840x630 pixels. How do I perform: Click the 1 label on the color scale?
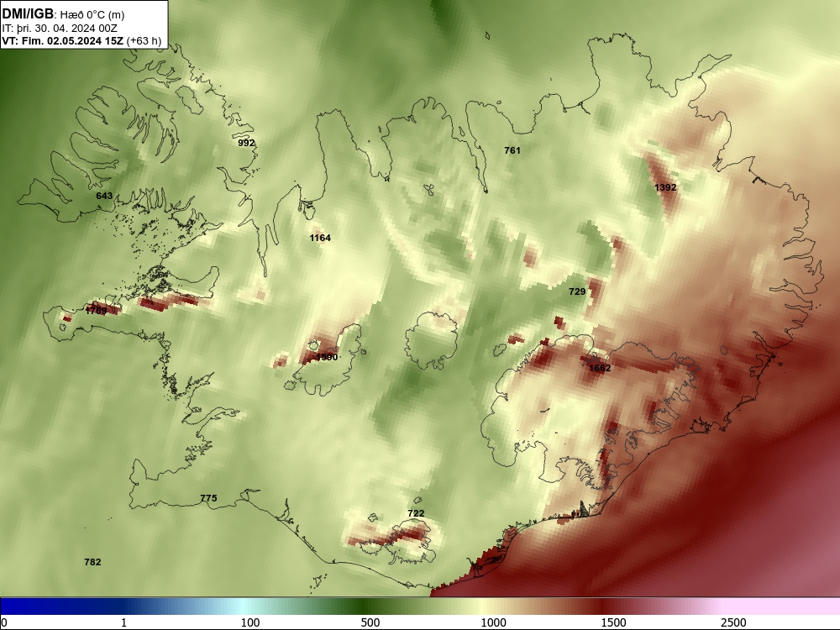point(123,622)
